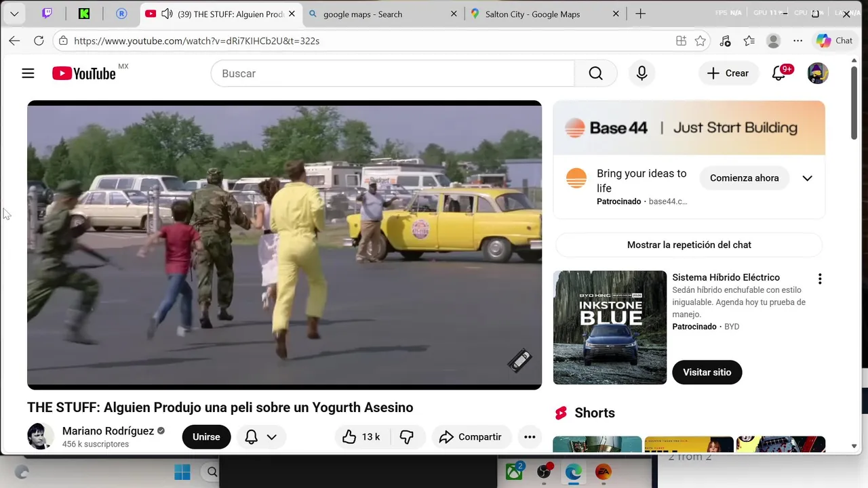868x488 pixels.
Task: Click the Base 44 ad banner
Action: (x=689, y=127)
